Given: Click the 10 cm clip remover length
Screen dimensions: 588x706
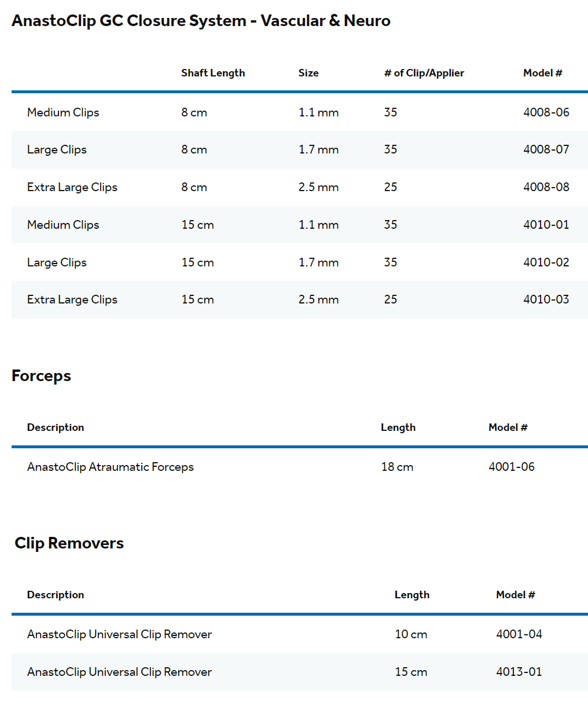Looking at the screenshot, I should (x=411, y=634).
